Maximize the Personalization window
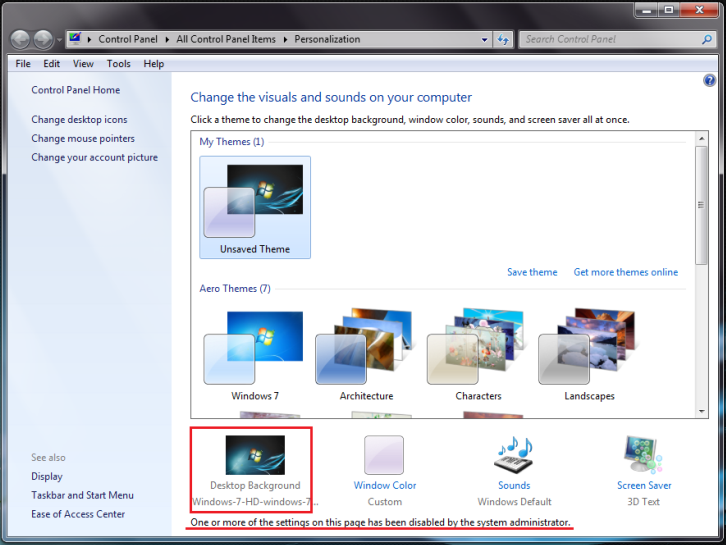 tap(669, 10)
